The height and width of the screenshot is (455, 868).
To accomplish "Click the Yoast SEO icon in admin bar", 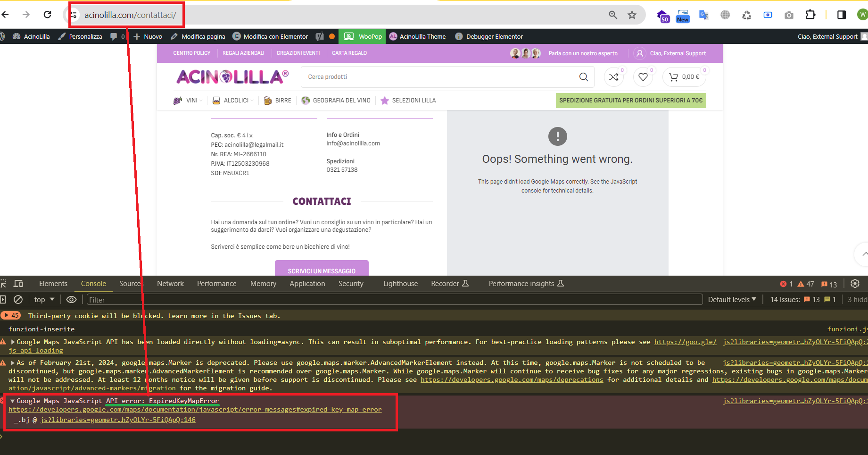I will coord(320,36).
